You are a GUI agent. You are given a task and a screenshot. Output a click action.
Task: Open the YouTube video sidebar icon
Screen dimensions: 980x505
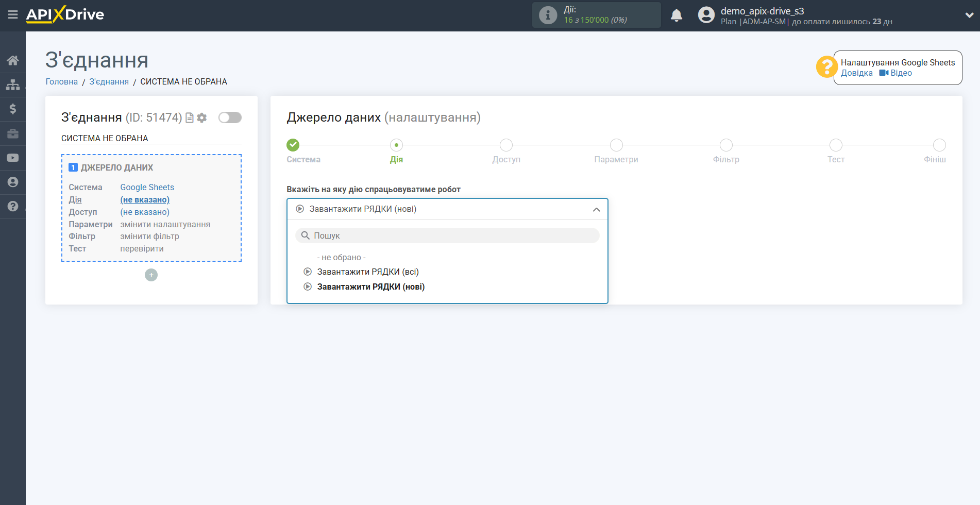tap(13, 158)
